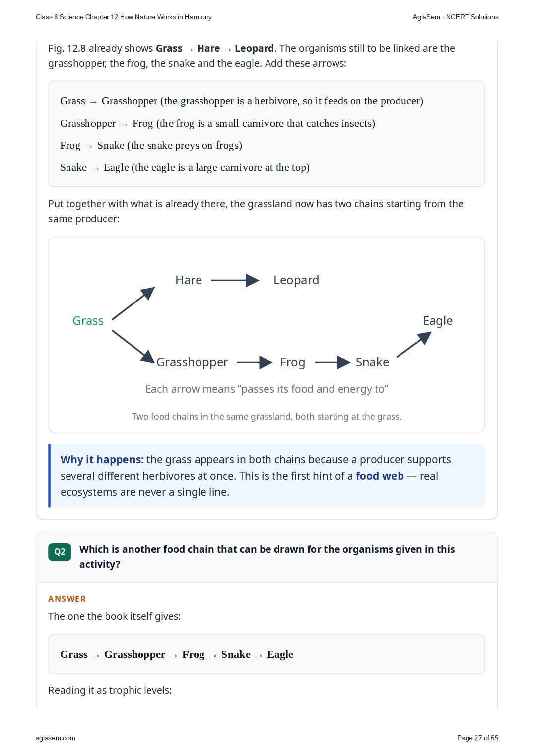Select the Eagle label in the diagram
The height and width of the screenshot is (756, 534).
pos(438,321)
